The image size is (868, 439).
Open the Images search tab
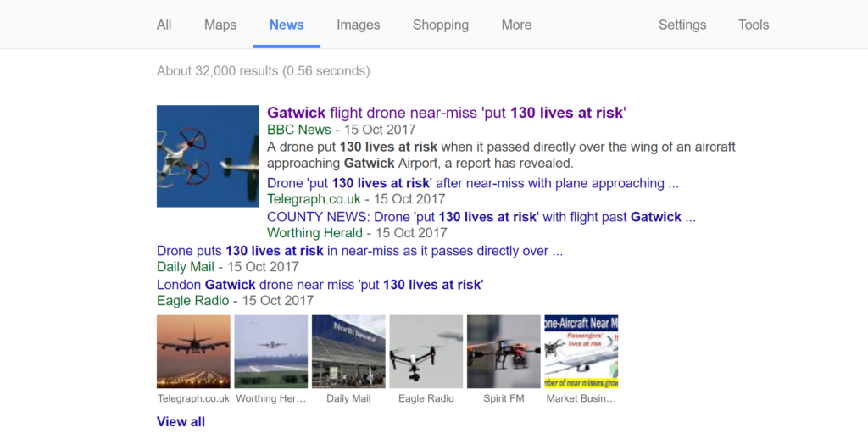359,25
